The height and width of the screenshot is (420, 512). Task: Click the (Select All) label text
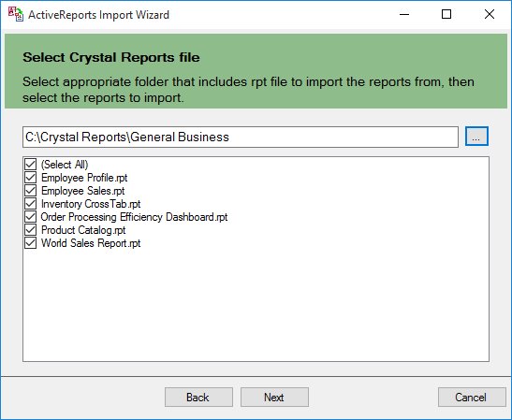pos(65,165)
